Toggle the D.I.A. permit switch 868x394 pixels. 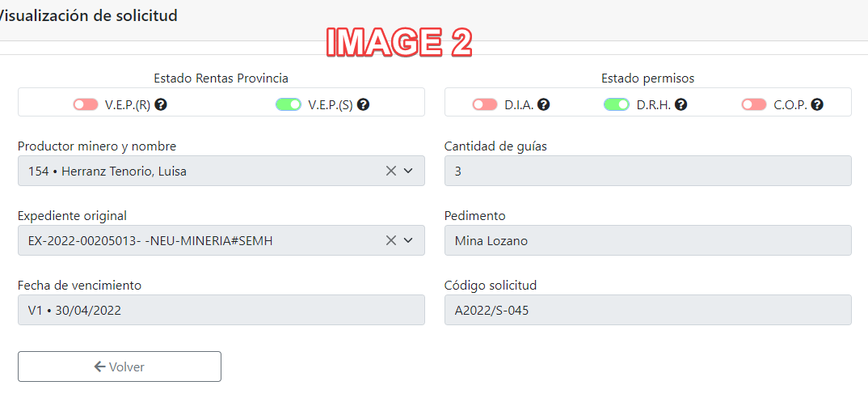click(x=485, y=104)
